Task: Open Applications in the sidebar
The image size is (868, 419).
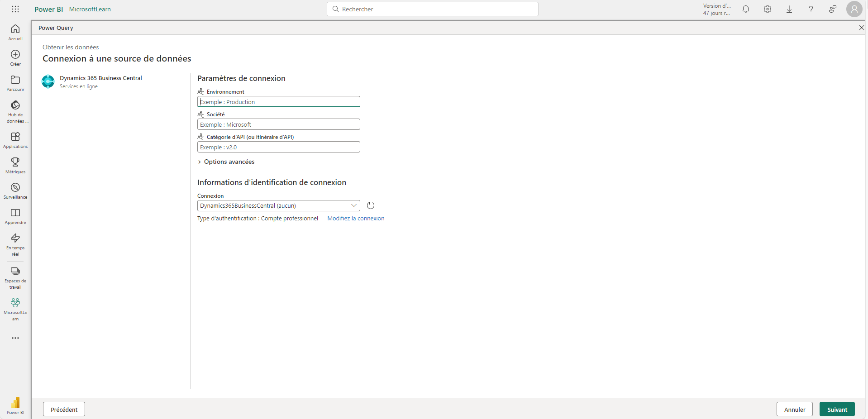Action: (15, 140)
